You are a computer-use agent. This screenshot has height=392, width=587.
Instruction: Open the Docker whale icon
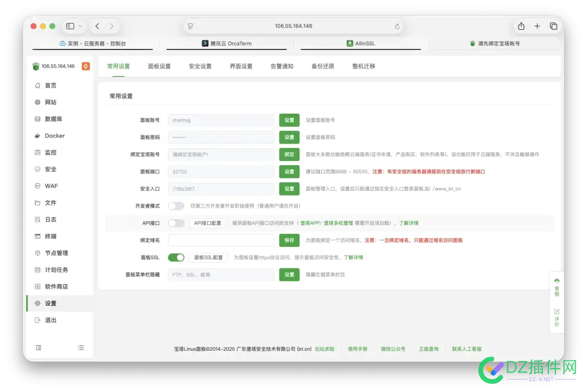pos(38,136)
